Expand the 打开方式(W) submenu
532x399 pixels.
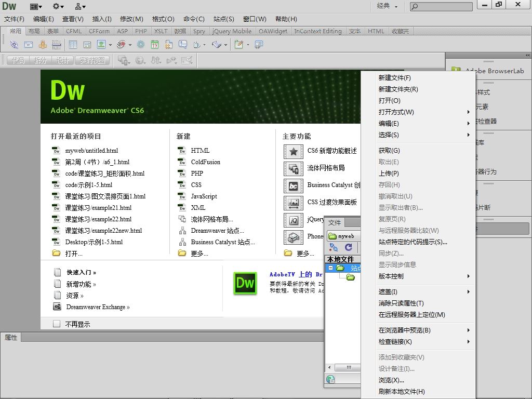[424, 112]
